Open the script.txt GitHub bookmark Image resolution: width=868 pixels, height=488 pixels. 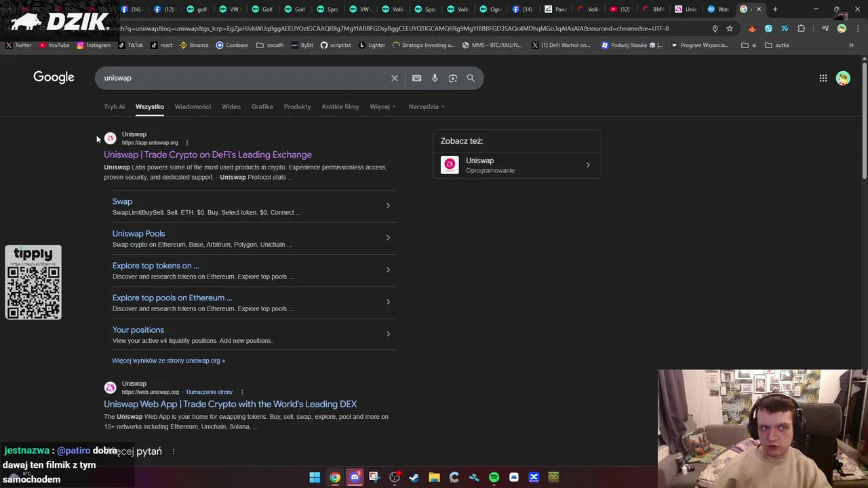click(336, 45)
